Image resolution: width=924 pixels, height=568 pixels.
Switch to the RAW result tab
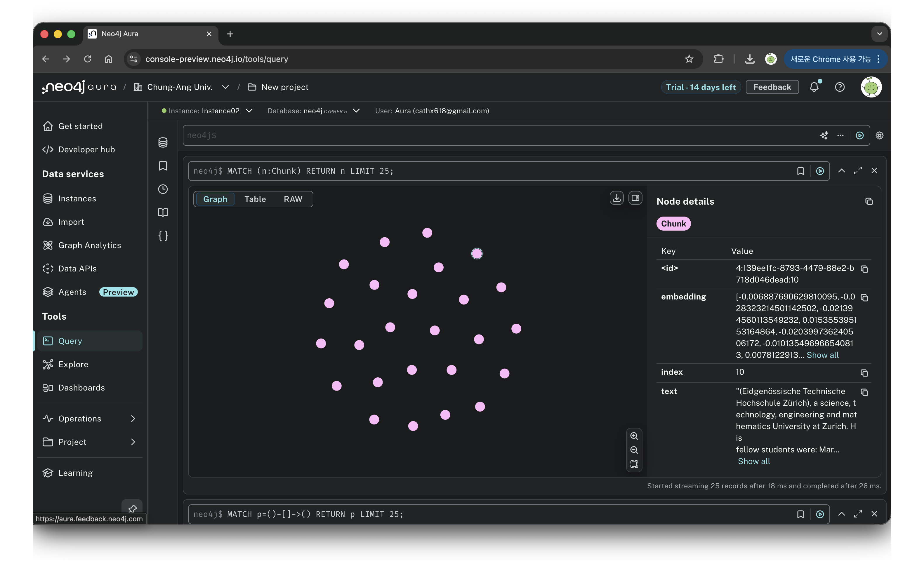click(293, 199)
